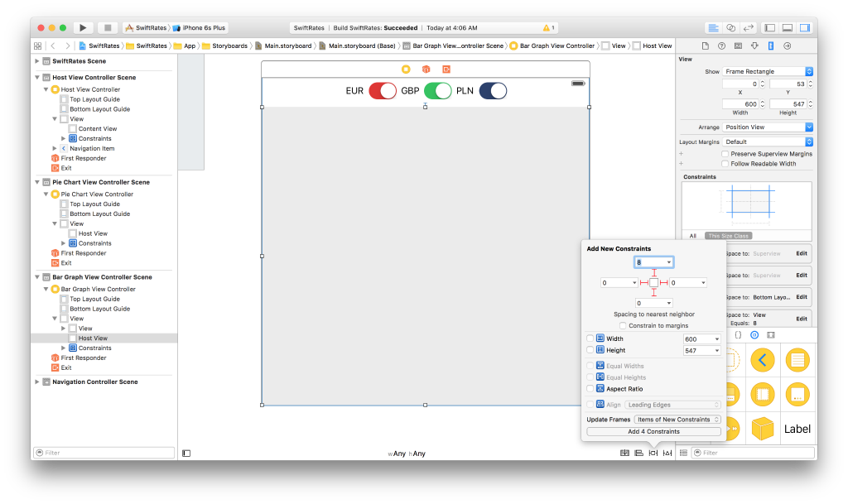This screenshot has width=848, height=504.
Task: Open the Resolve Auto Layout Issues icon
Action: 667,453
